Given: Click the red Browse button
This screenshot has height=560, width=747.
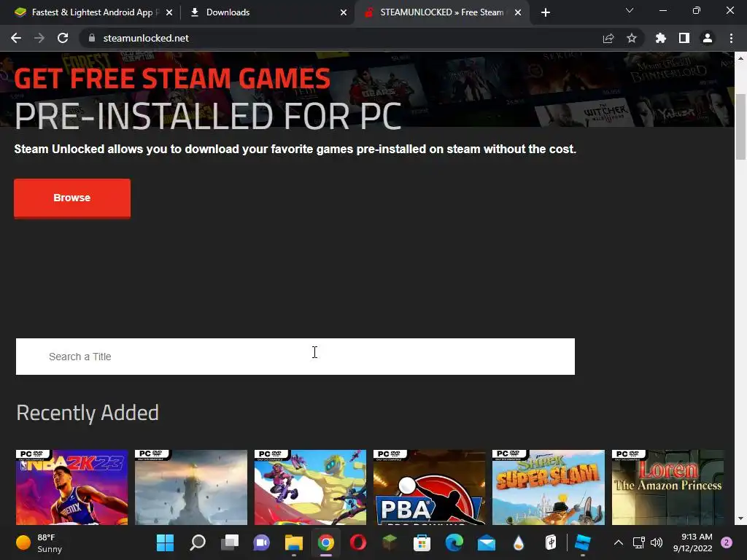Looking at the screenshot, I should 72,198.
